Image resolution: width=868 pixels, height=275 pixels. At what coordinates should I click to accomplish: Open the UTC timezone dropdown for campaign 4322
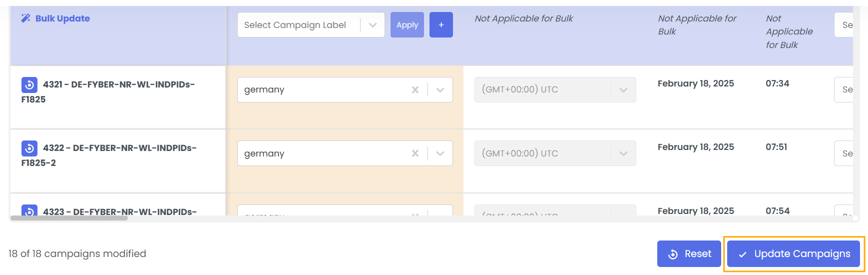(x=554, y=153)
